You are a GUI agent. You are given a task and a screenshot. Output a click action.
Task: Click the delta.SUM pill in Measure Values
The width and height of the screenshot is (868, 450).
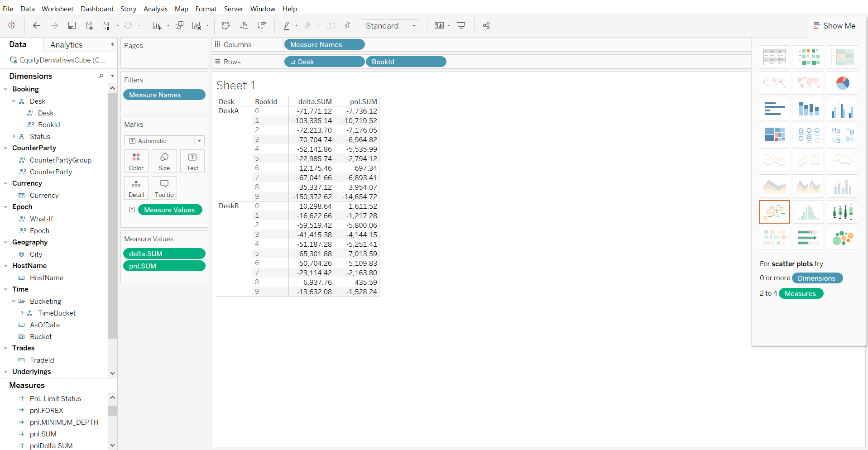click(164, 254)
